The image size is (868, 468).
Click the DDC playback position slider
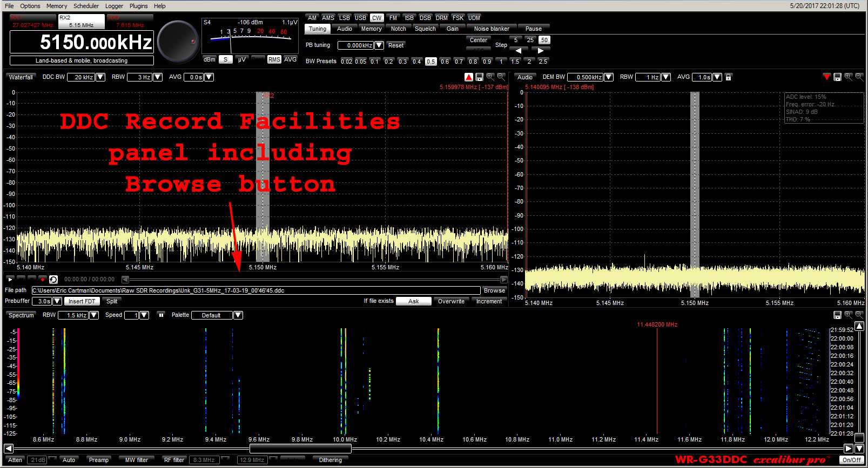(x=314, y=280)
